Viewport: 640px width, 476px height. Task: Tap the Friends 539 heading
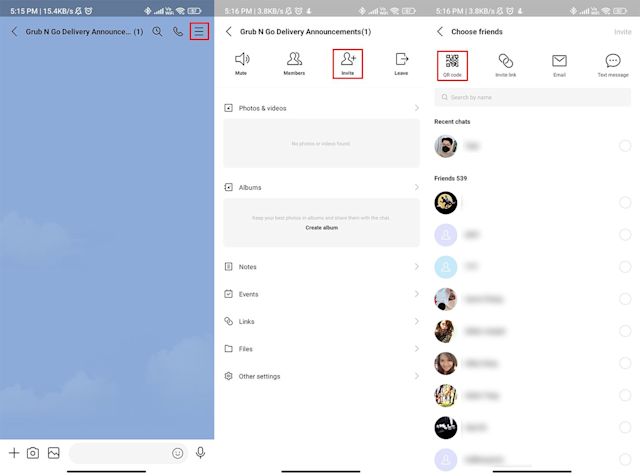(451, 178)
